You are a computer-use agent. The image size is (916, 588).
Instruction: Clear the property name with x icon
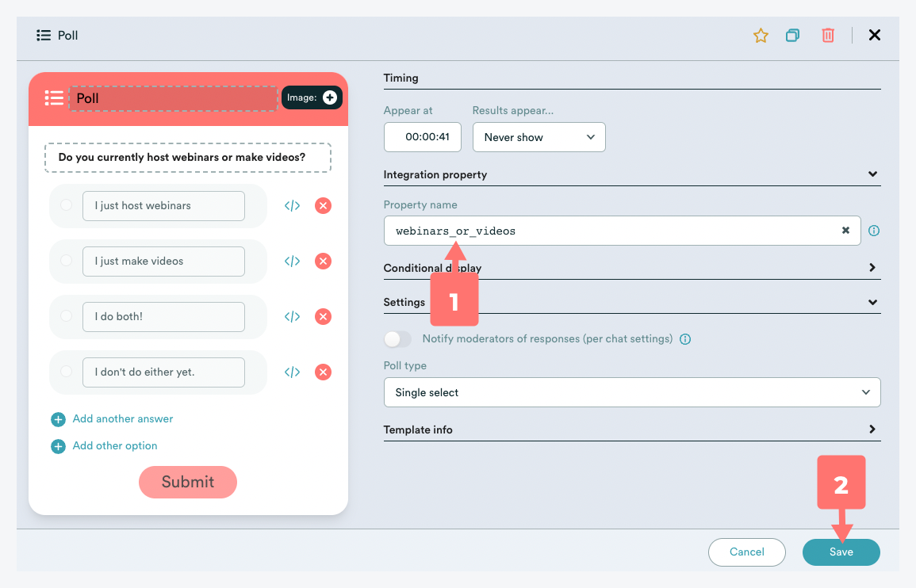[x=845, y=231]
